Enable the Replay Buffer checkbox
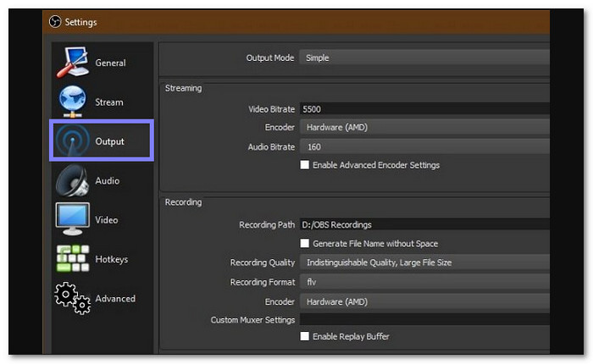Viewport: 593px width, 364px height. (x=304, y=336)
